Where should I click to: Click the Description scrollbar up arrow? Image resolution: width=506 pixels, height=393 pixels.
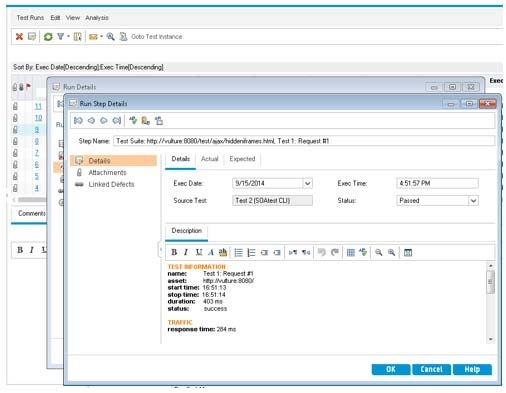click(x=490, y=266)
